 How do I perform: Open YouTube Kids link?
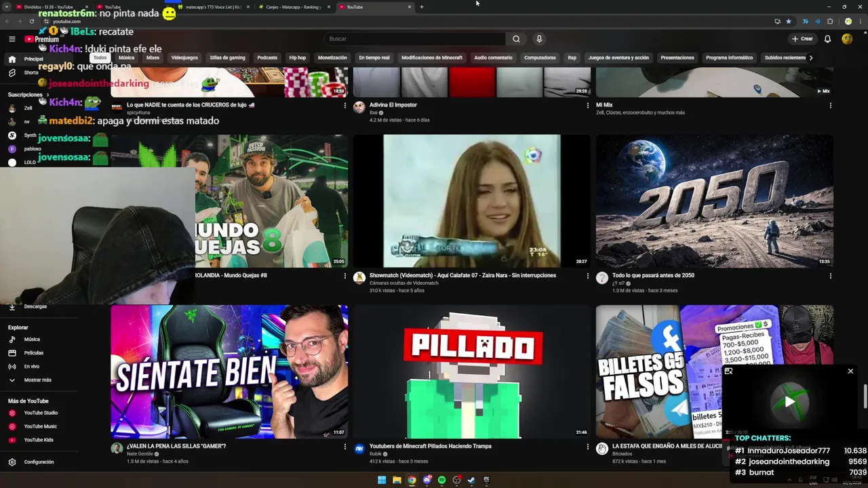tap(39, 440)
